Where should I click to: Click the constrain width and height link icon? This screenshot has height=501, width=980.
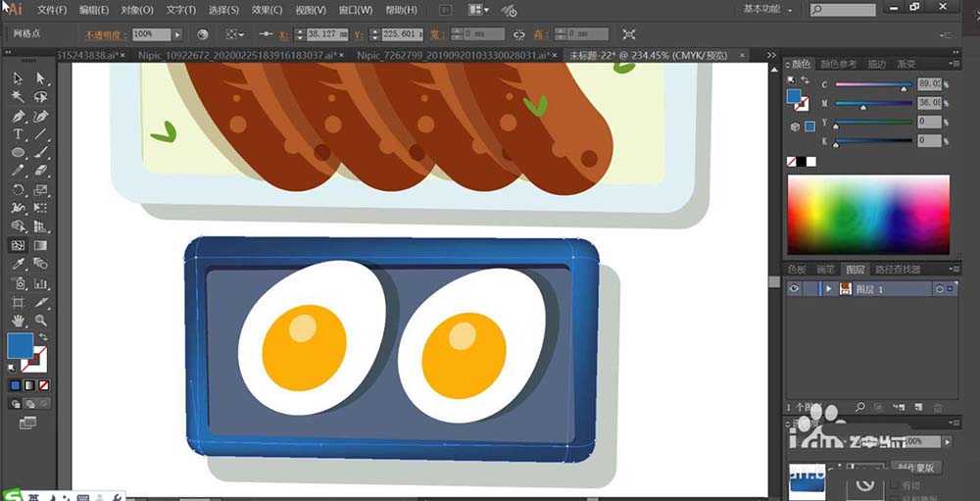point(518,33)
